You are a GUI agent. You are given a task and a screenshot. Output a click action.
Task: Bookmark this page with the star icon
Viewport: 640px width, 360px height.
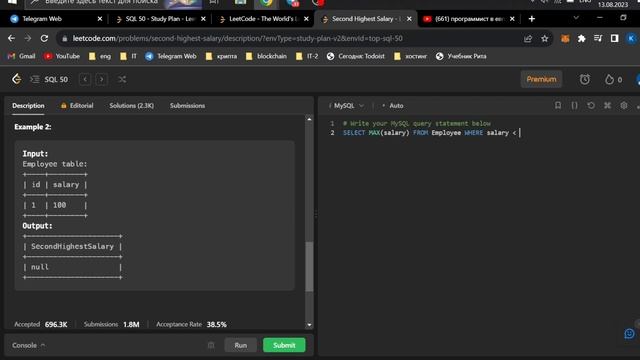544,38
